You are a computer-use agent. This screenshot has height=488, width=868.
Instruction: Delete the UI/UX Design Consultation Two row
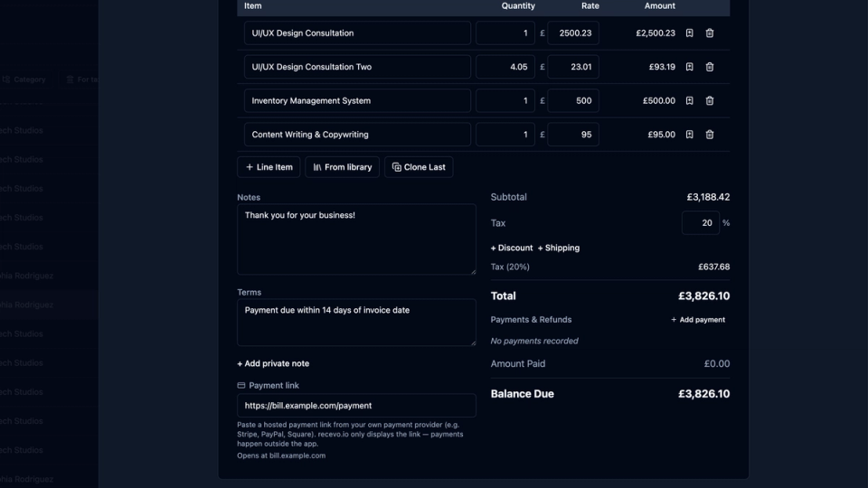[x=710, y=67]
